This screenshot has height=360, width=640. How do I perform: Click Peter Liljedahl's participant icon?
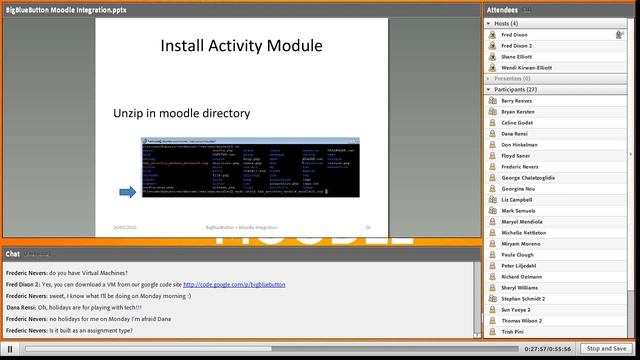pyautogui.click(x=493, y=266)
